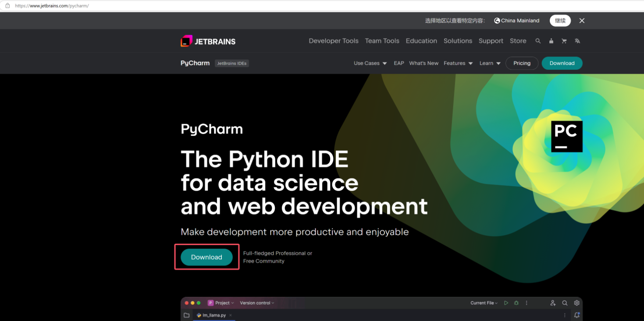Open the Solutions menu

coord(458,41)
